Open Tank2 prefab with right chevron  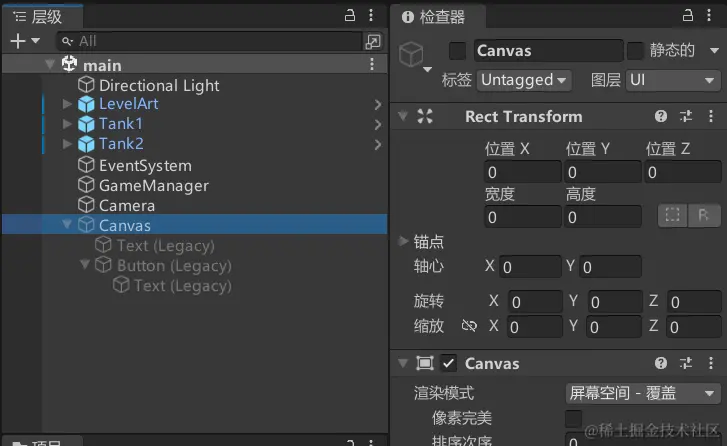(x=378, y=145)
